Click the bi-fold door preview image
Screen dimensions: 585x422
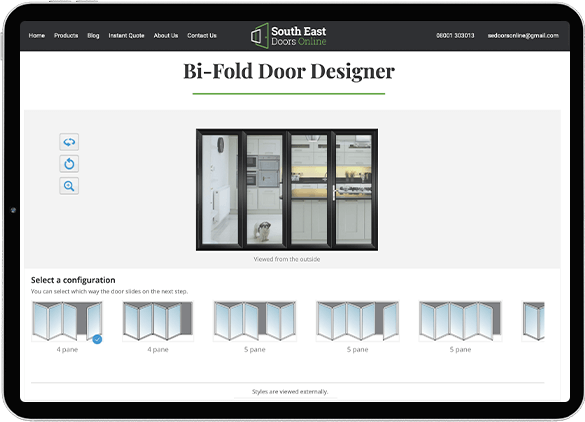[x=287, y=190]
